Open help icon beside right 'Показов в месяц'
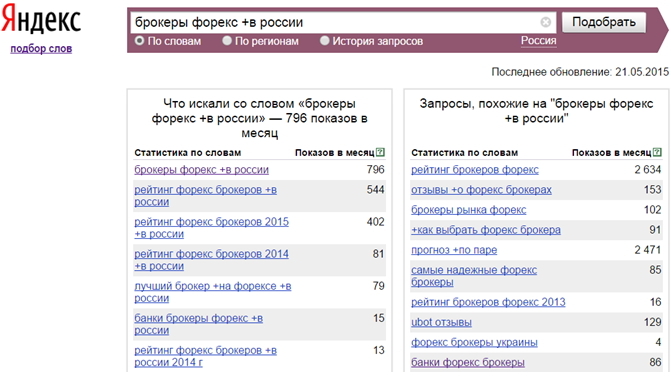 657,152
